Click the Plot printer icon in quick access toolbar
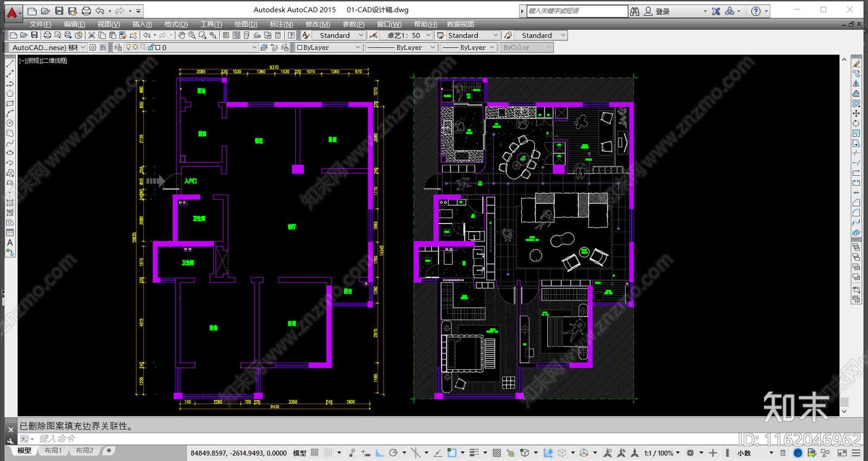The width and height of the screenshot is (868, 461). [x=86, y=11]
